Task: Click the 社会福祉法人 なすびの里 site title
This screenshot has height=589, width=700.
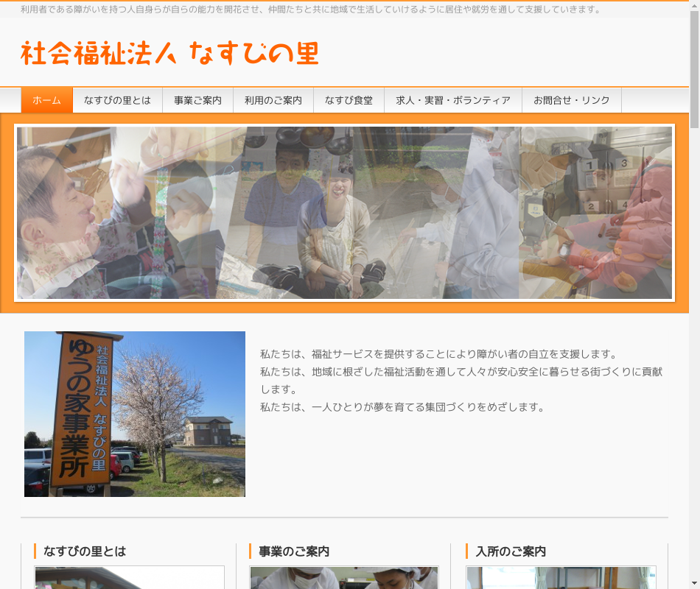Action: [169, 53]
